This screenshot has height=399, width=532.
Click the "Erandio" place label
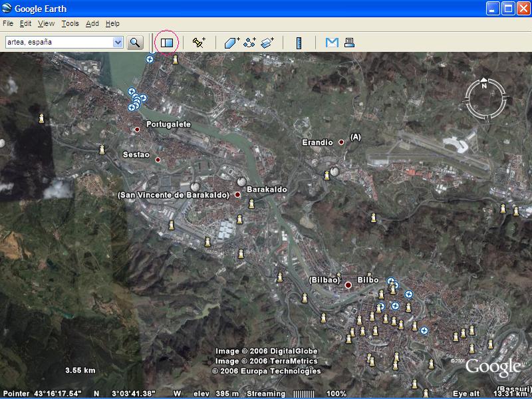pyautogui.click(x=318, y=142)
